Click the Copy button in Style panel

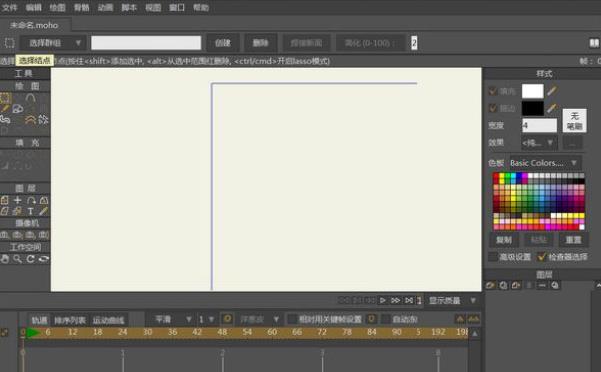point(504,240)
